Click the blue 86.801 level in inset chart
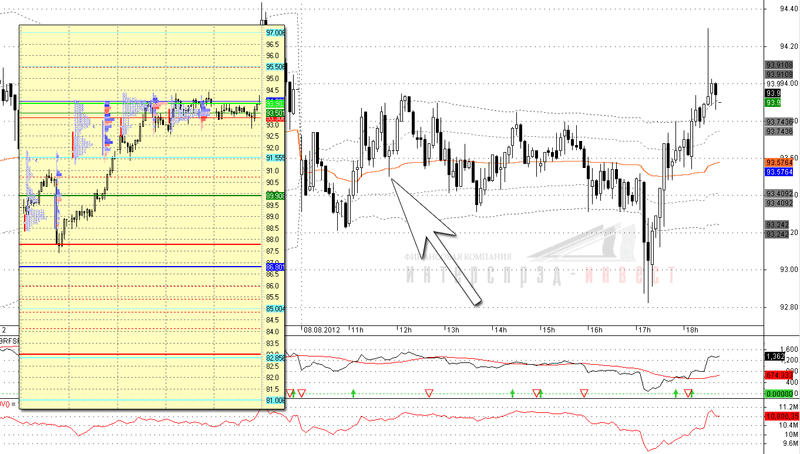The image size is (800, 454). [x=275, y=267]
